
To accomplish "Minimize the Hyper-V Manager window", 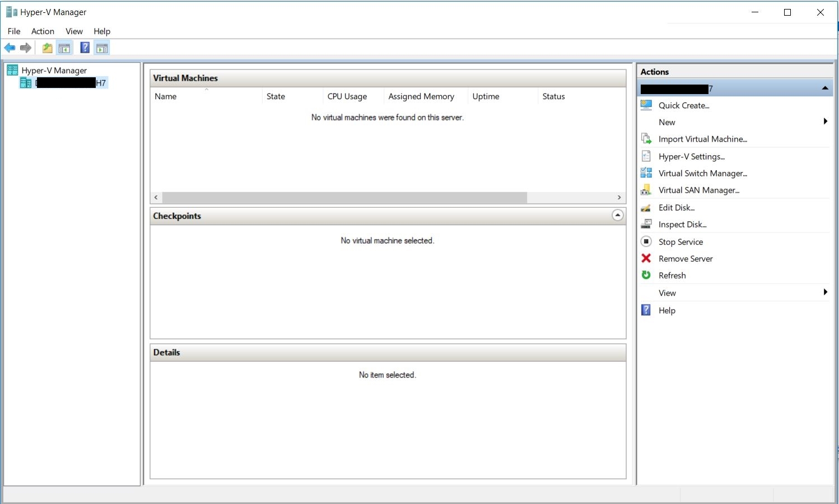I will pos(755,12).
